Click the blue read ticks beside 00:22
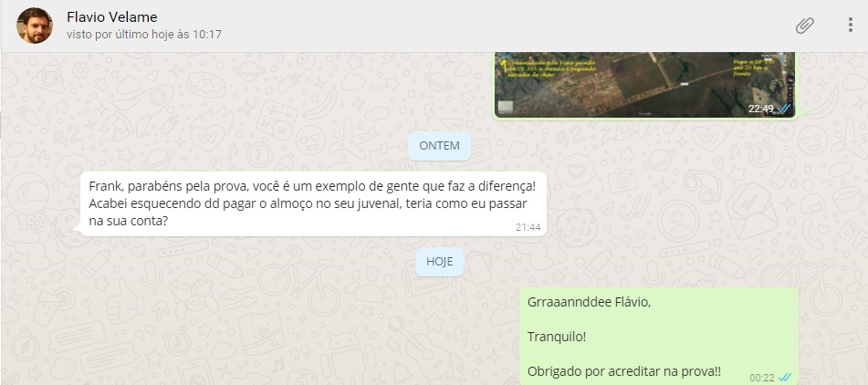868x385 pixels. (784, 378)
